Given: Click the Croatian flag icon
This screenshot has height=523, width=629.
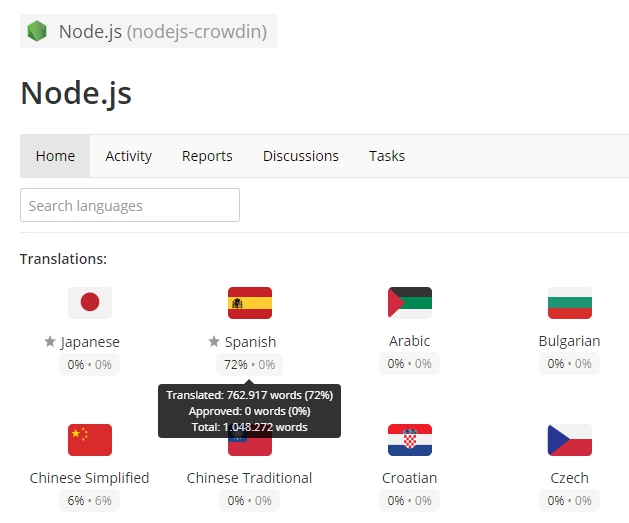Looking at the screenshot, I should (410, 440).
